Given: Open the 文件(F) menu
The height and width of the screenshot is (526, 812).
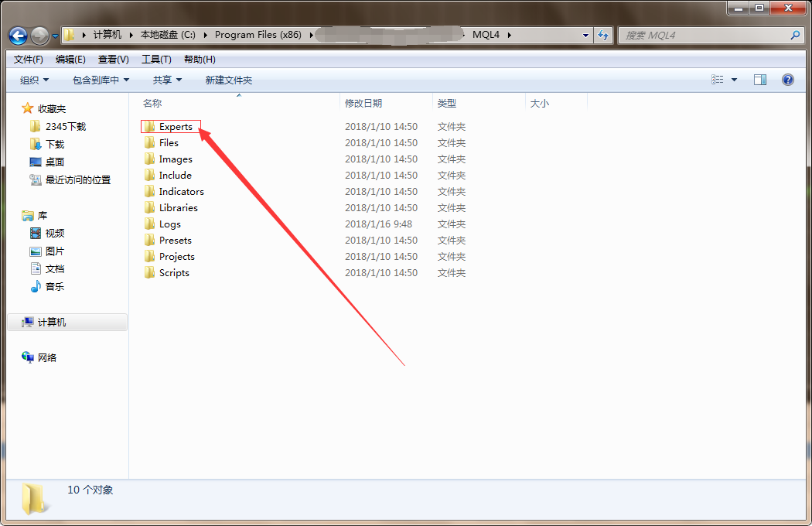Looking at the screenshot, I should (x=29, y=60).
